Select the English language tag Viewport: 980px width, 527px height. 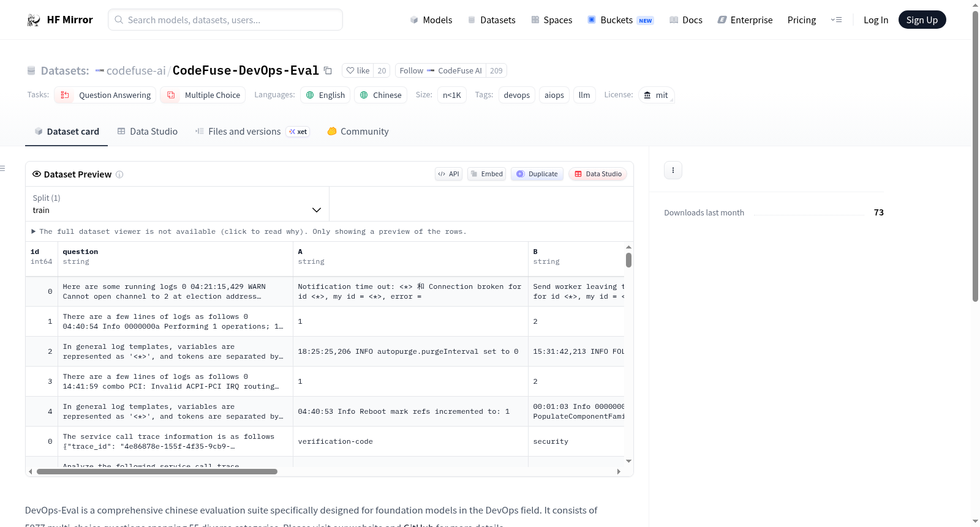[x=326, y=95]
